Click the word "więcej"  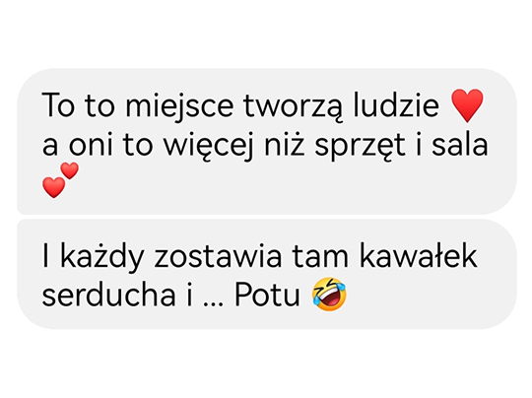click(209, 146)
